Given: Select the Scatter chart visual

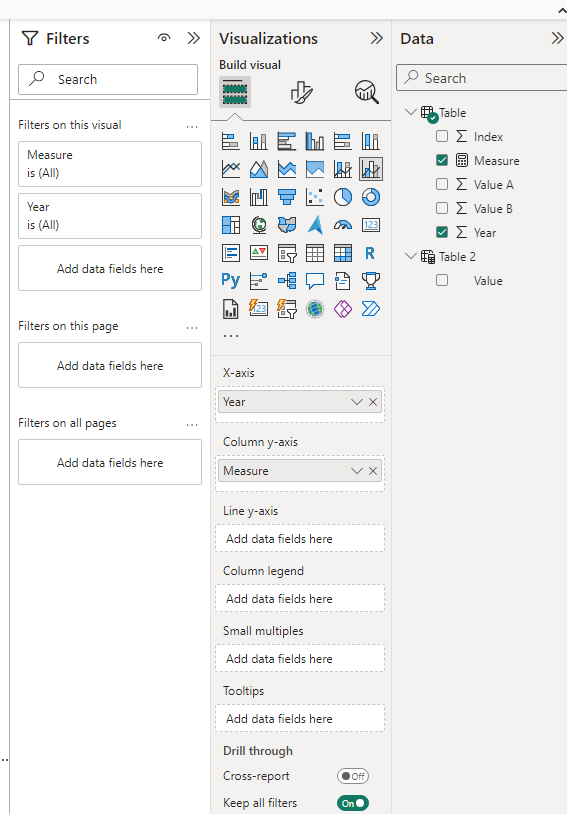Looking at the screenshot, I should [315, 197].
